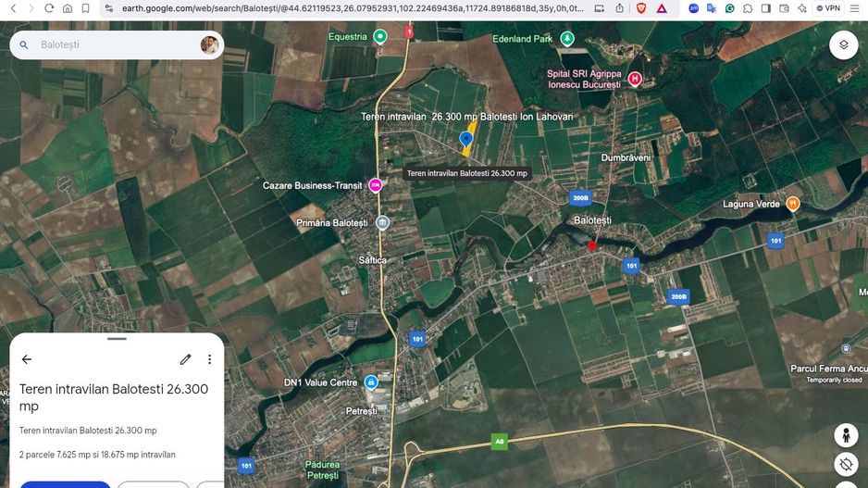Edit the Teren intravilan placemark

[185, 359]
